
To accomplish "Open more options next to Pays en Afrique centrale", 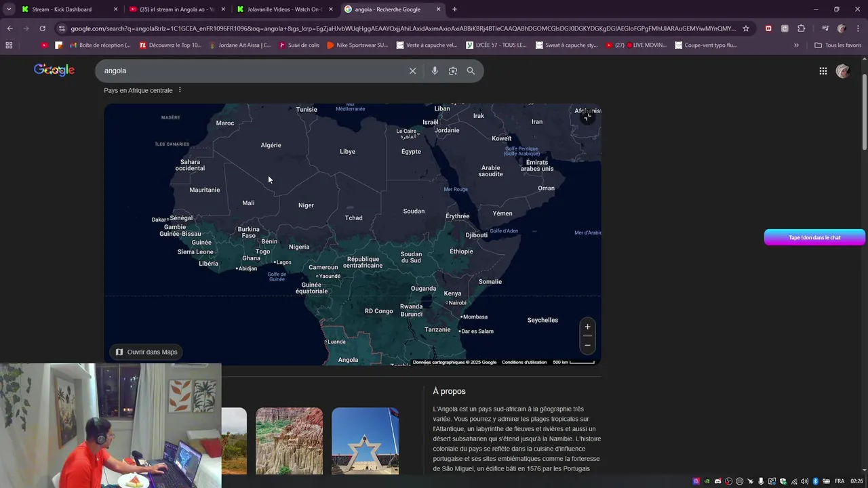I will click(x=180, y=90).
